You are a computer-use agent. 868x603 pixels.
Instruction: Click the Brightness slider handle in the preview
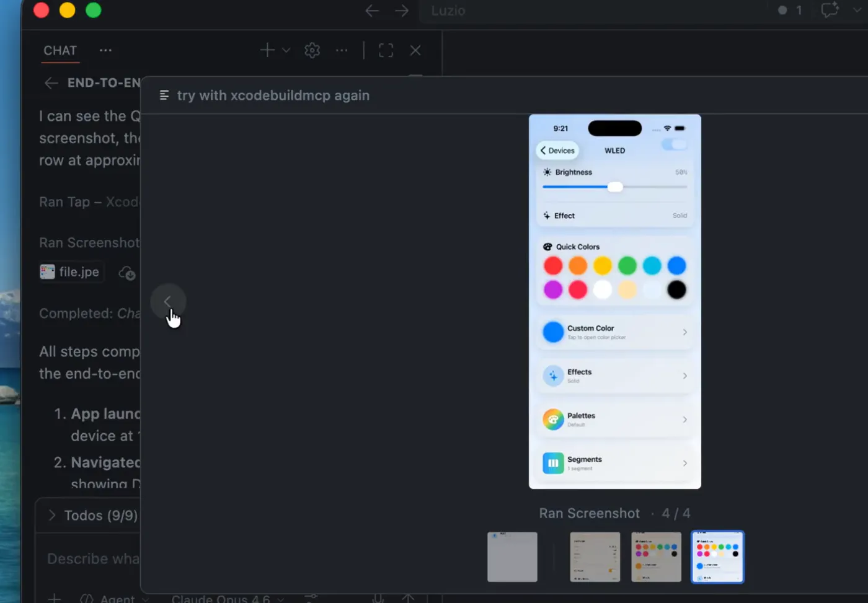click(615, 187)
